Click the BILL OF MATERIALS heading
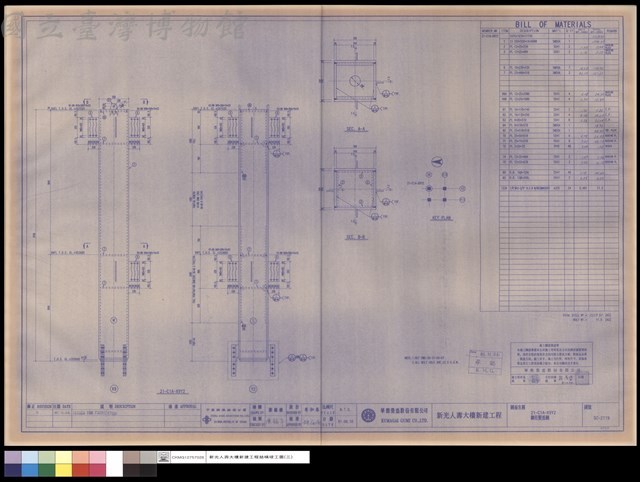The image size is (640, 482). point(553,24)
